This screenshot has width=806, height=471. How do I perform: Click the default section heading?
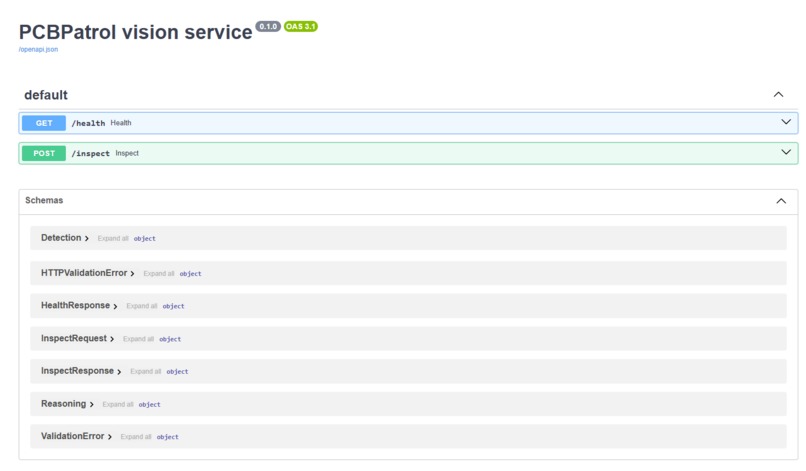click(x=46, y=95)
